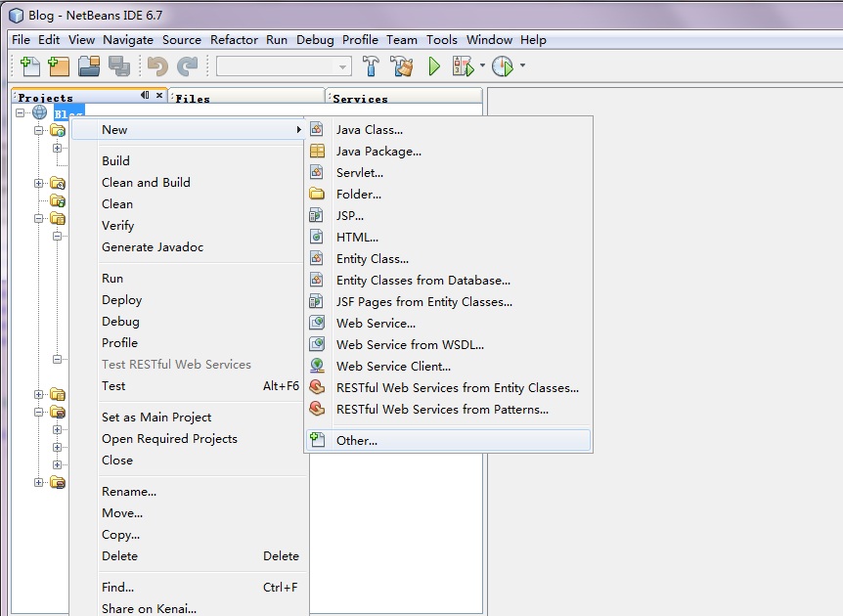
Task: Click the Blog project globe icon
Action: pos(40,112)
